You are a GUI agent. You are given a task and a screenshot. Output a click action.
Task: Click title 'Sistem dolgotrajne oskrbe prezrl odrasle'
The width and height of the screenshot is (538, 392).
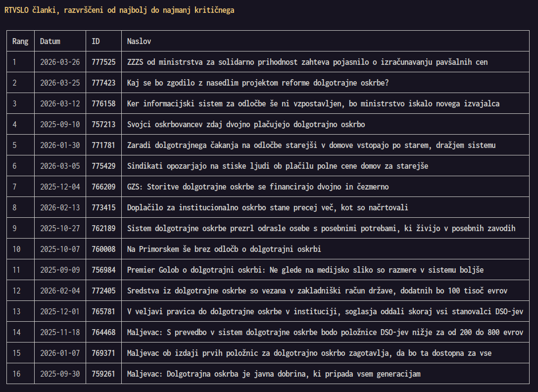click(206, 228)
